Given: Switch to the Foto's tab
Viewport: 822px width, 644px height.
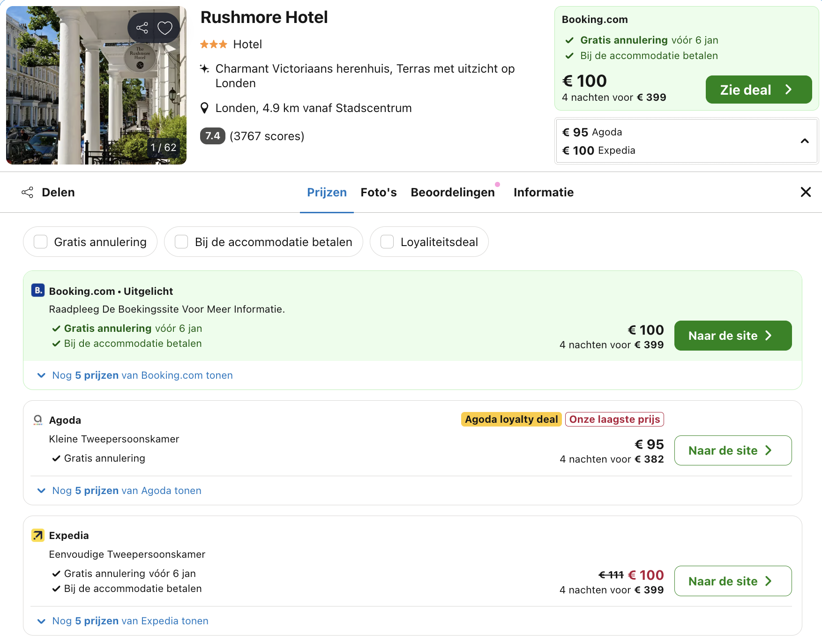Looking at the screenshot, I should tap(378, 192).
